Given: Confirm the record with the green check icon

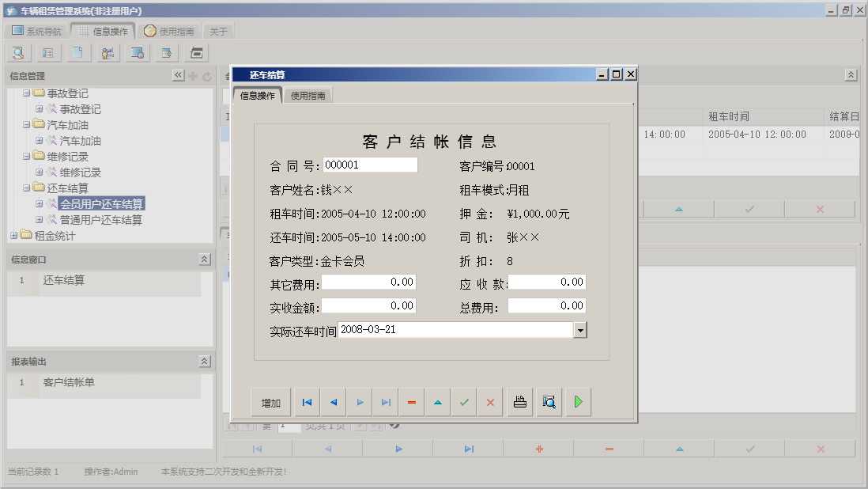Looking at the screenshot, I should (465, 402).
